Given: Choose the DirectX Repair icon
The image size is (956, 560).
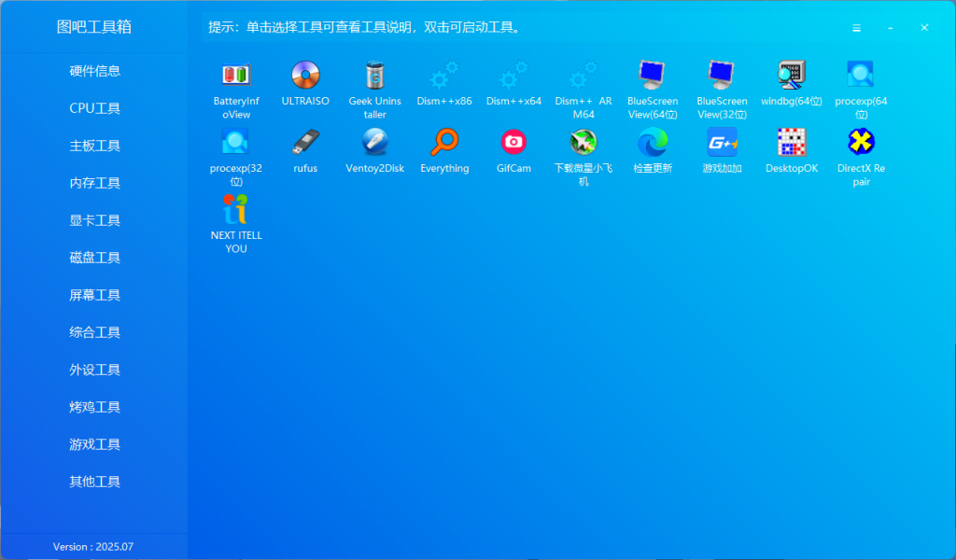Looking at the screenshot, I should pos(861,142).
